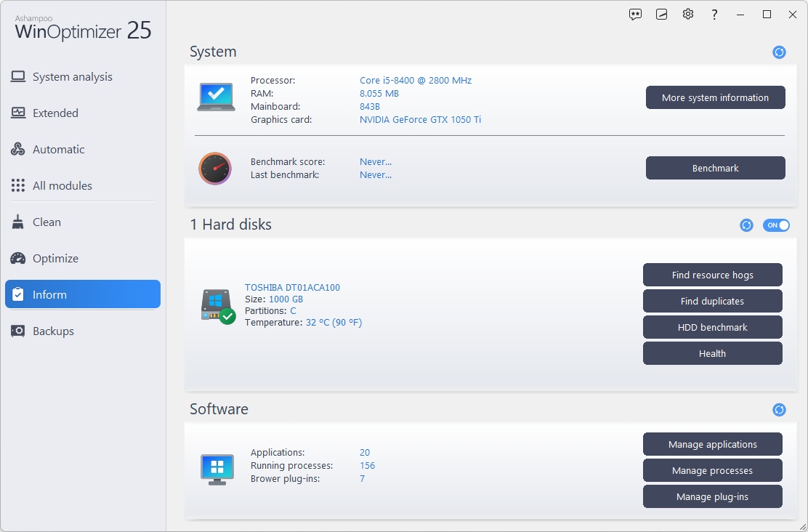Toggle the Hard disks ON switch
This screenshot has height=532, width=808.
pyautogui.click(x=776, y=225)
